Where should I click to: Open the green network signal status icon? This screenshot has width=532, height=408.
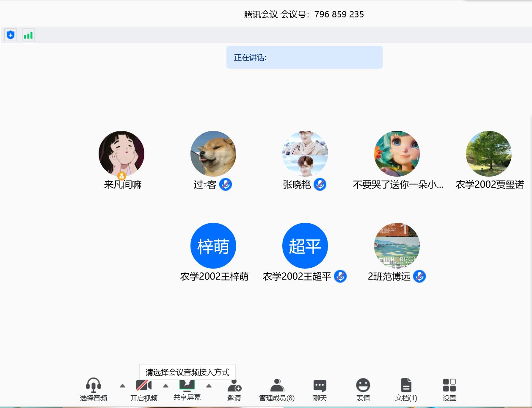[x=28, y=35]
